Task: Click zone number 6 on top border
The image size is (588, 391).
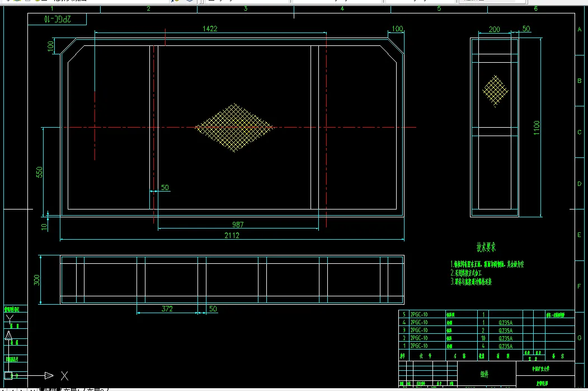Action: click(536, 8)
